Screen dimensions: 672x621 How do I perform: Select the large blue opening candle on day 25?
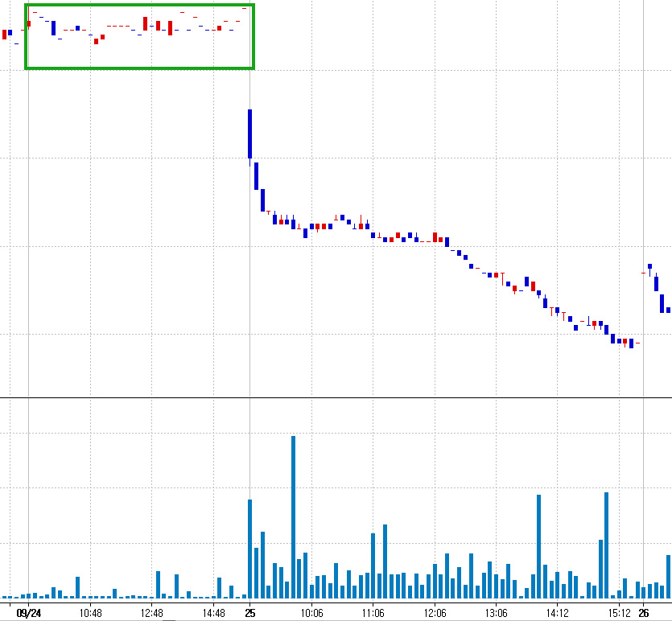click(249, 134)
